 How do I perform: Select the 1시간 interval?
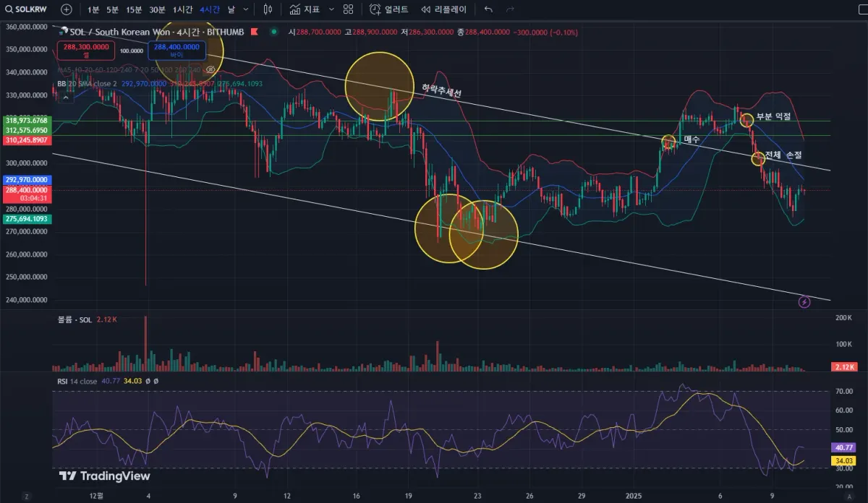[182, 9]
